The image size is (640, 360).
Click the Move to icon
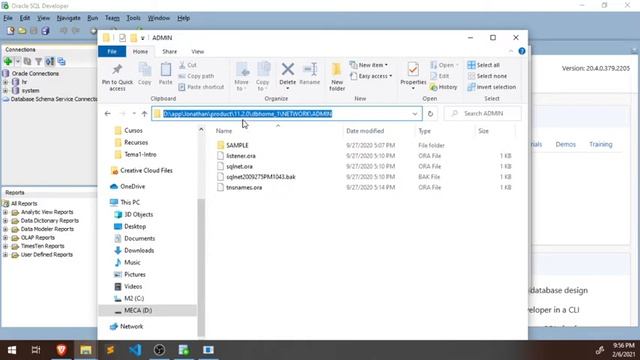click(x=242, y=70)
